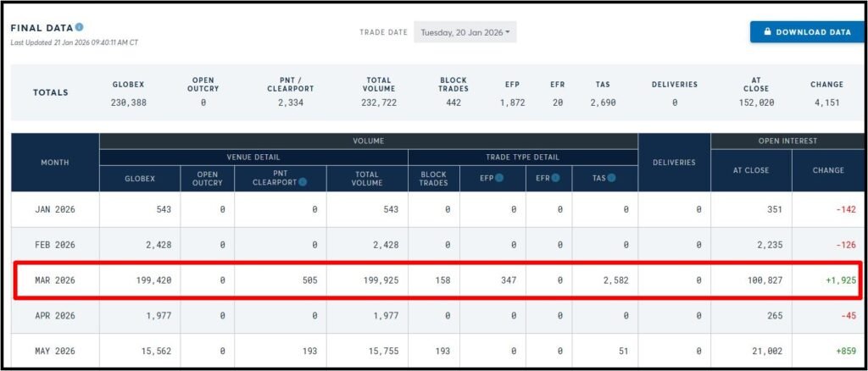The height and width of the screenshot is (371, 868).
Task: Select the FEB 2026 month cell
Action: click(55, 245)
